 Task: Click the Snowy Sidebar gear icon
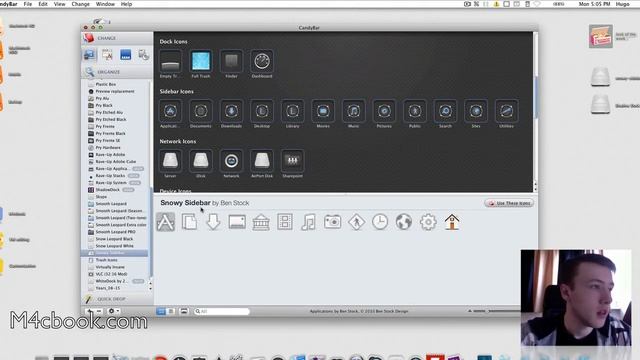tap(428, 222)
